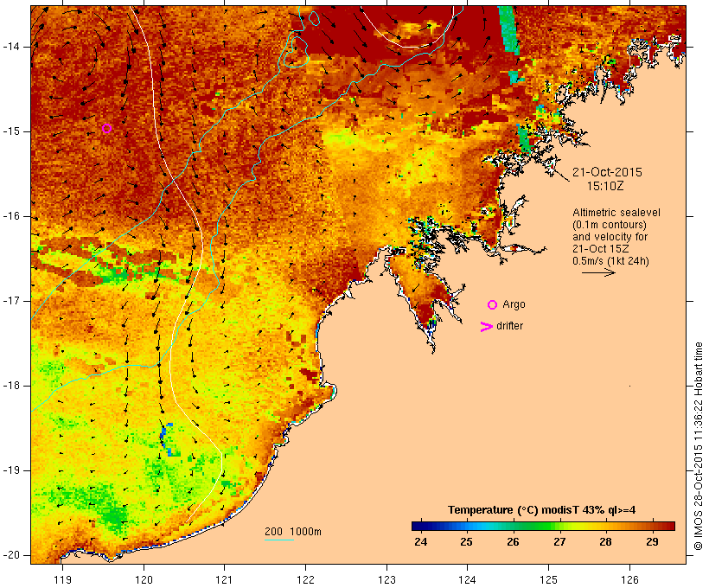
Task: Click the latitude axis label -14
Action: coord(11,47)
